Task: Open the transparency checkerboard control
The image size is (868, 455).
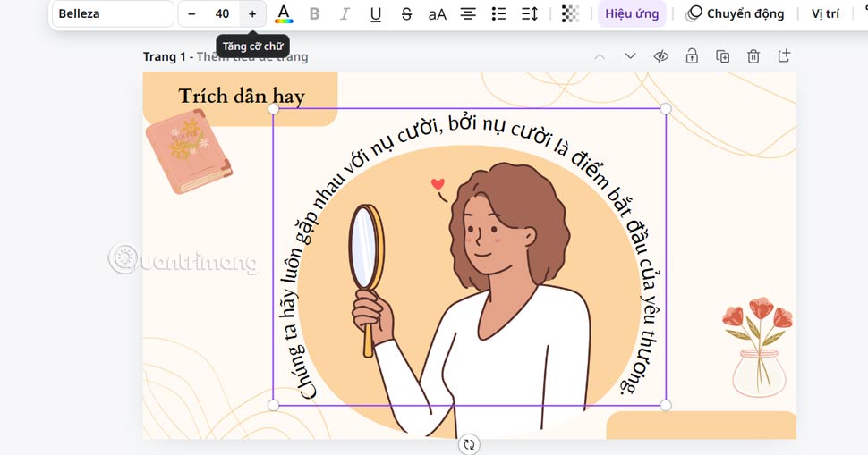Action: [x=570, y=13]
